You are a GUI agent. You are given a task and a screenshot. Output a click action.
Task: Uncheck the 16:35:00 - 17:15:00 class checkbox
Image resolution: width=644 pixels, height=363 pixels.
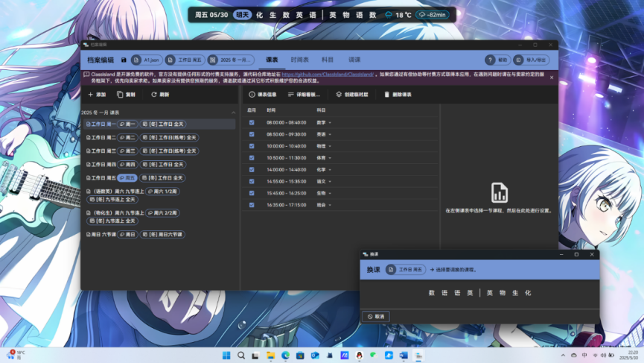252,205
